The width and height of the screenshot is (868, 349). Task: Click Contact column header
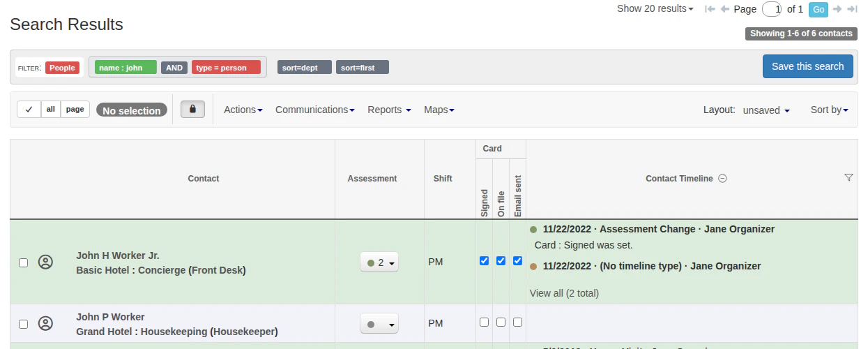(x=204, y=179)
